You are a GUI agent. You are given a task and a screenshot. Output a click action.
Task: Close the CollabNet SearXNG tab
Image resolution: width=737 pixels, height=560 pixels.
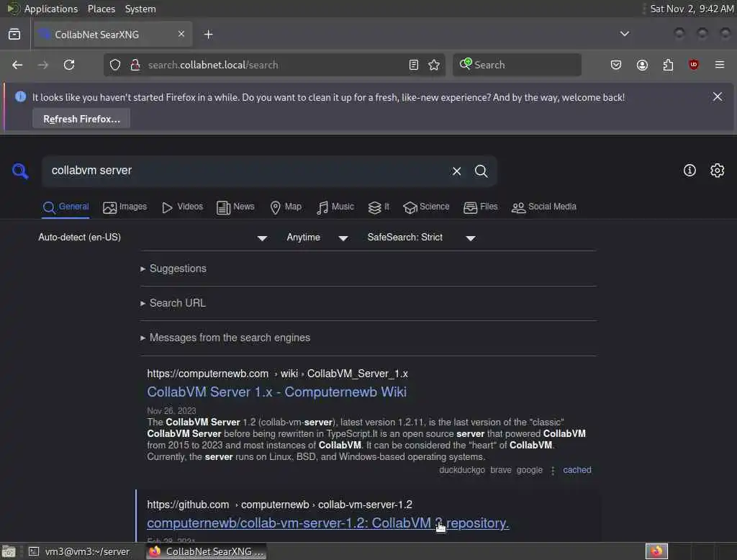click(x=181, y=34)
